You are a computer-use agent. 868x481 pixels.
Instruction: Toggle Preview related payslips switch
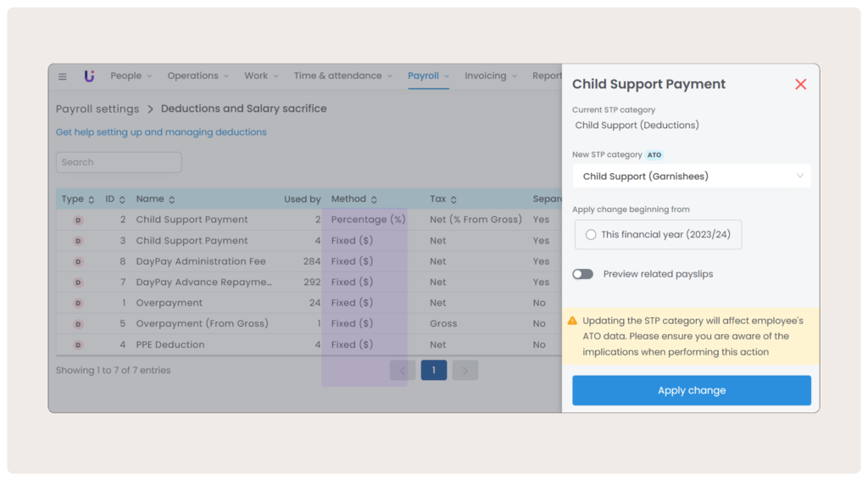(x=582, y=274)
